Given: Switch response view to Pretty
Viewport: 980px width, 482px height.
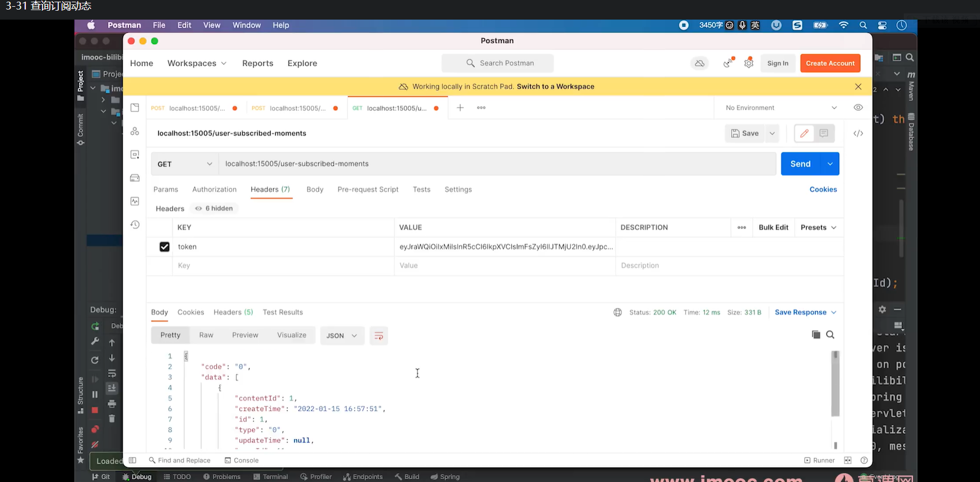Looking at the screenshot, I should click(170, 335).
